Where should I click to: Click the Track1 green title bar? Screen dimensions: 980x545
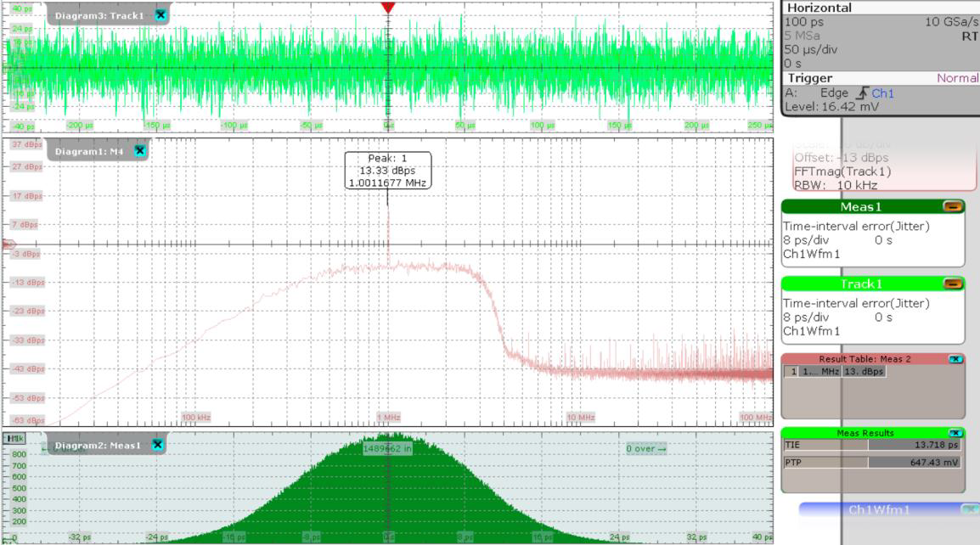click(862, 284)
